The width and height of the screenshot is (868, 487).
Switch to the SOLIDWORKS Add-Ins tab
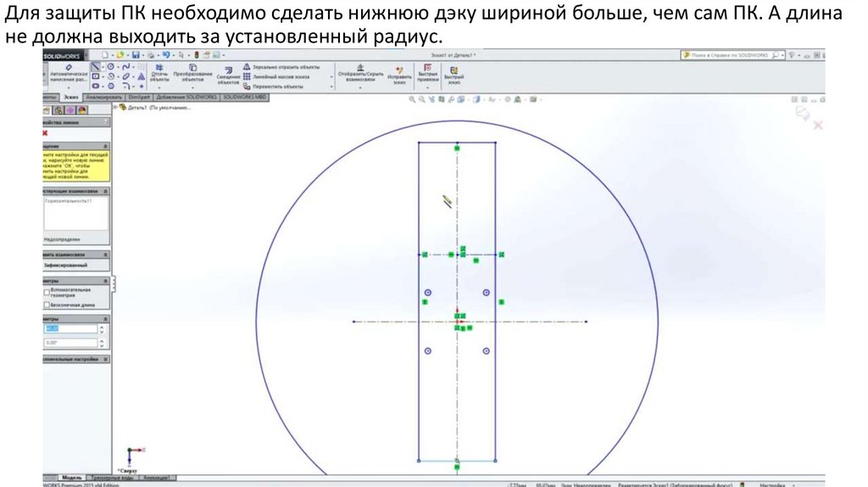coord(186,97)
